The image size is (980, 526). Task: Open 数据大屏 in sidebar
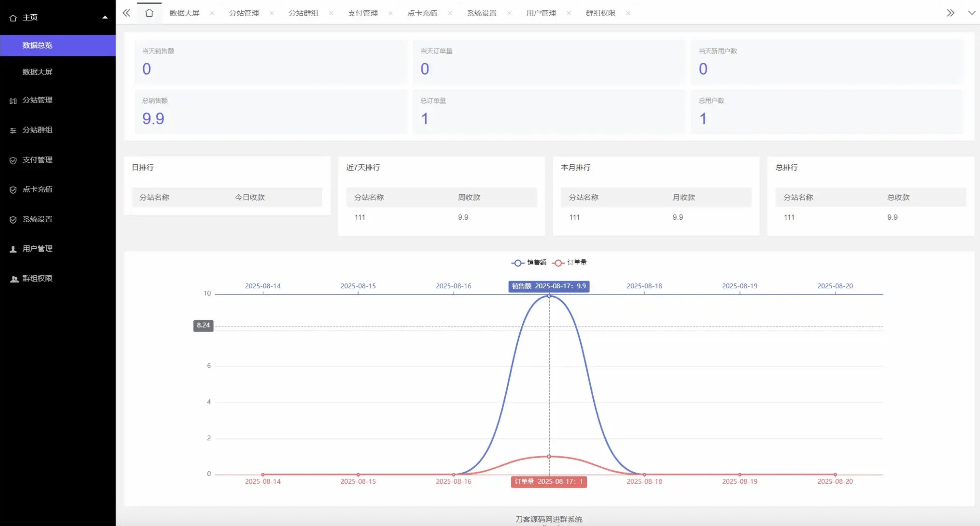37,72
